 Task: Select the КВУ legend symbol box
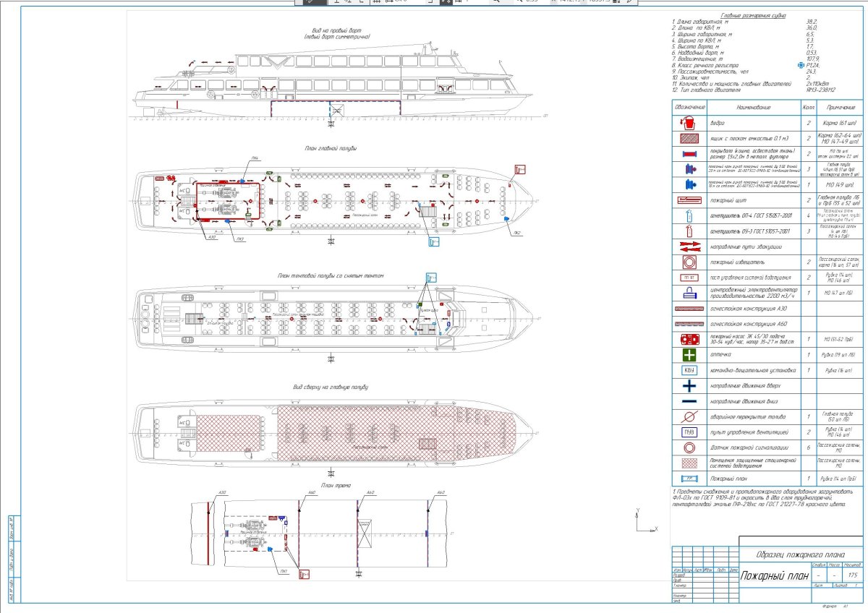(689, 370)
